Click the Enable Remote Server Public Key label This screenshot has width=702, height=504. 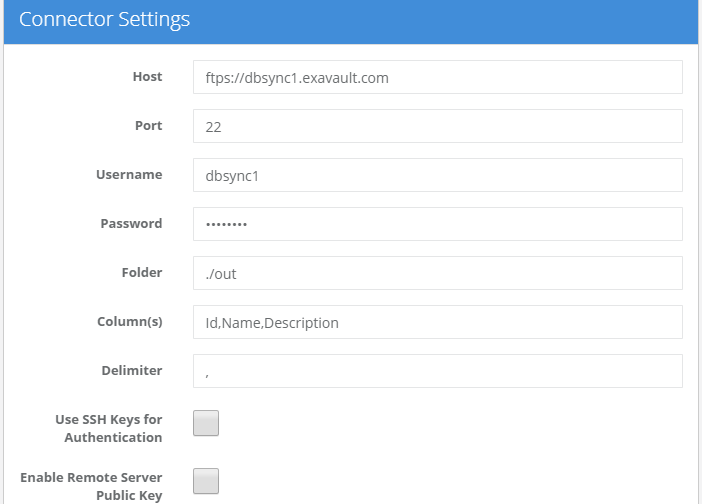91,486
